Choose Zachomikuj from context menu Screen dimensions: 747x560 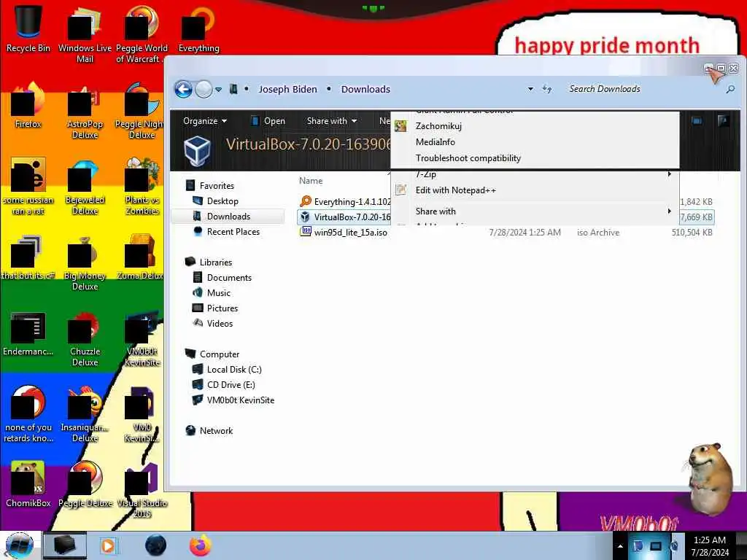[x=535, y=125]
